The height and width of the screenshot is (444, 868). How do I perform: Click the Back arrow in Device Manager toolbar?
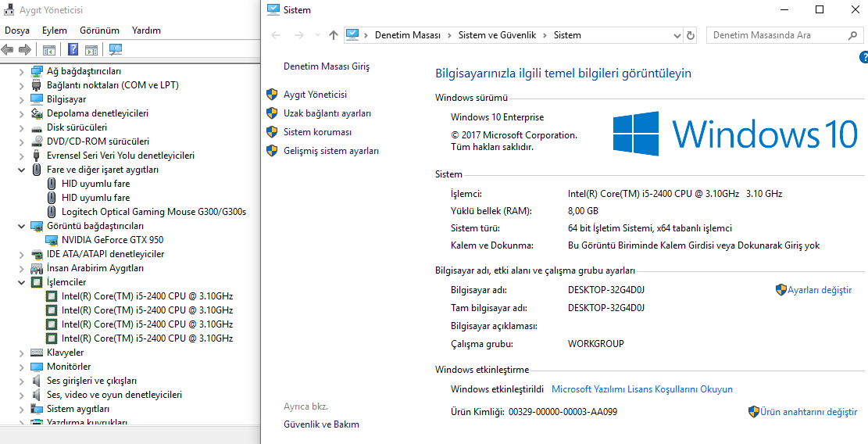7,50
